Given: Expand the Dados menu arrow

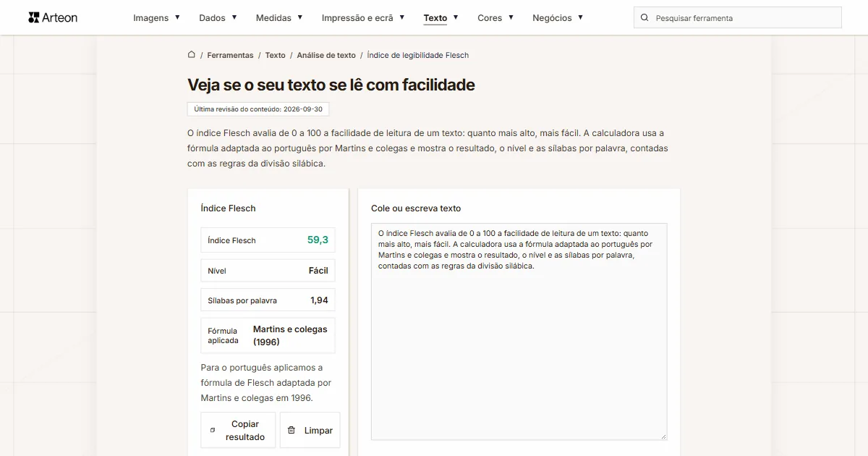Looking at the screenshot, I should click(x=234, y=17).
